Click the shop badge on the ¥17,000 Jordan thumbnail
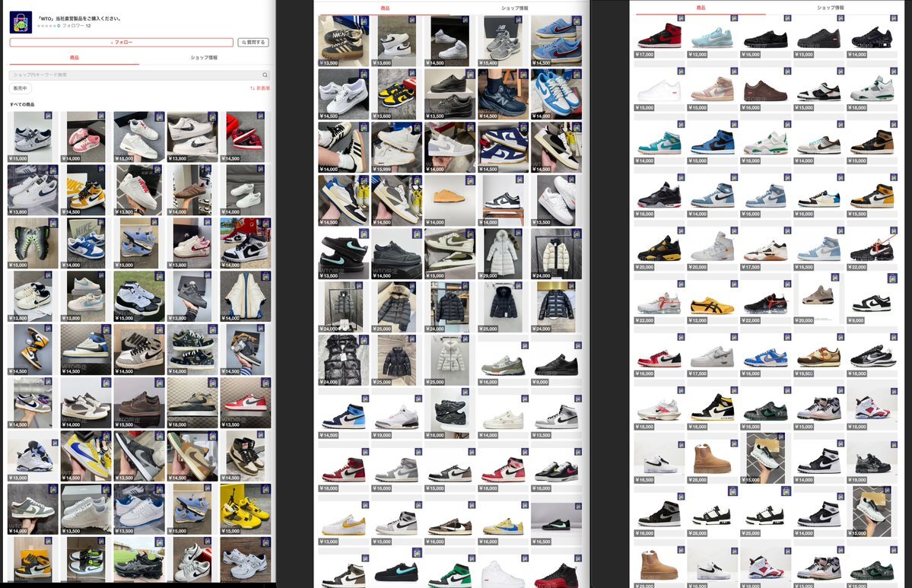The height and width of the screenshot is (588, 912). (x=681, y=18)
